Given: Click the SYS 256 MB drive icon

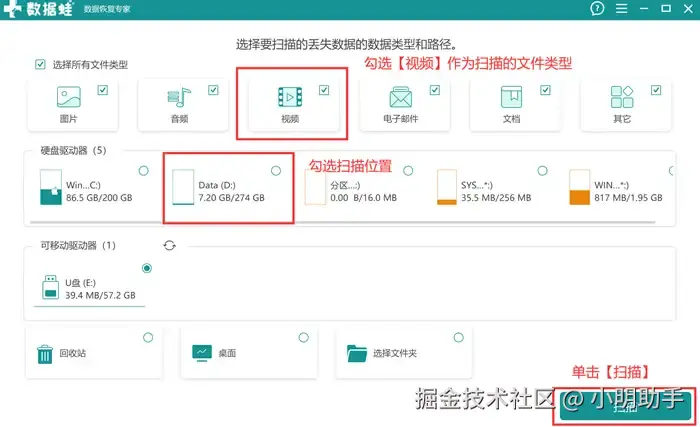Looking at the screenshot, I should click(447, 187).
